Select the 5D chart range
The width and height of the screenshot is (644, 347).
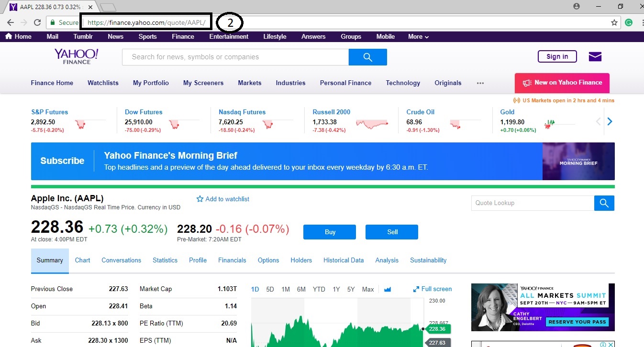tap(270, 289)
